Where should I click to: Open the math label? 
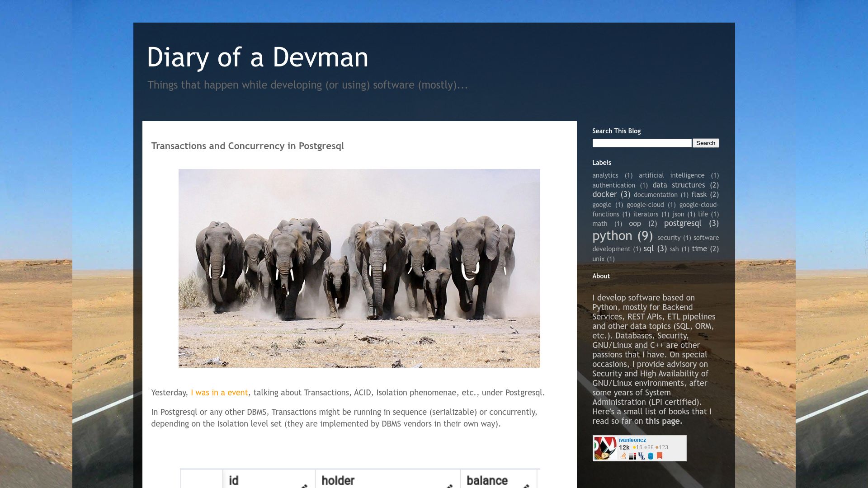click(600, 224)
